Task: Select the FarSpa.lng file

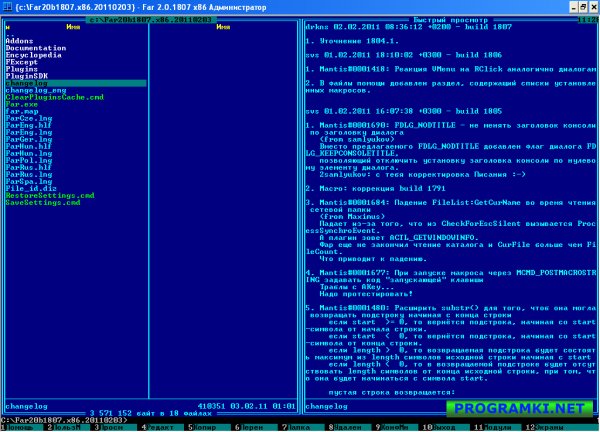Action: (x=29, y=181)
